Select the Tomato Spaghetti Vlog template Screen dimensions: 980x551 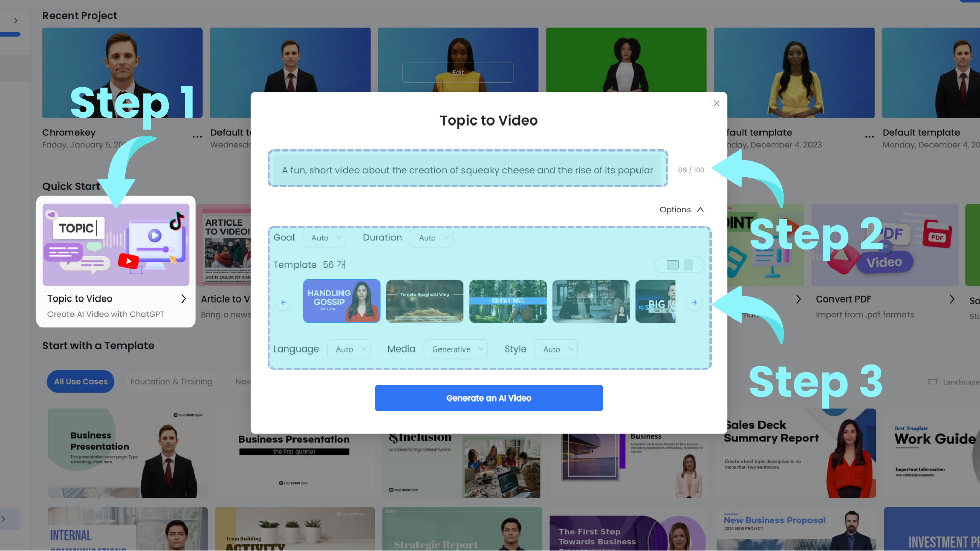click(424, 300)
